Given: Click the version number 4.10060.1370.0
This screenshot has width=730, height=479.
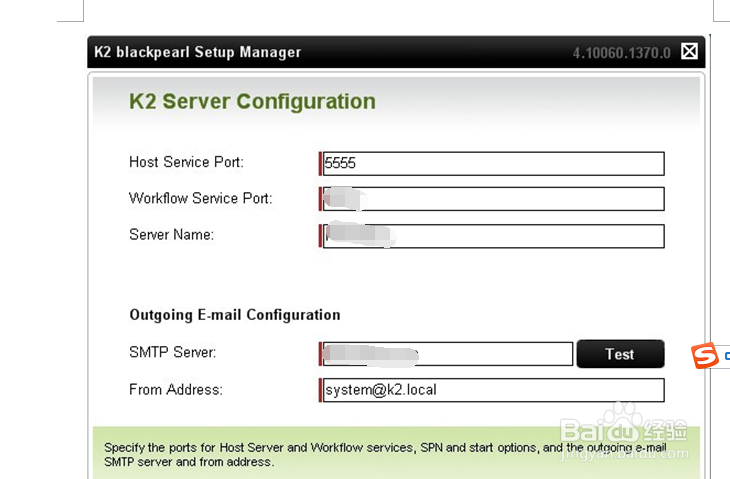Looking at the screenshot, I should (621, 52).
